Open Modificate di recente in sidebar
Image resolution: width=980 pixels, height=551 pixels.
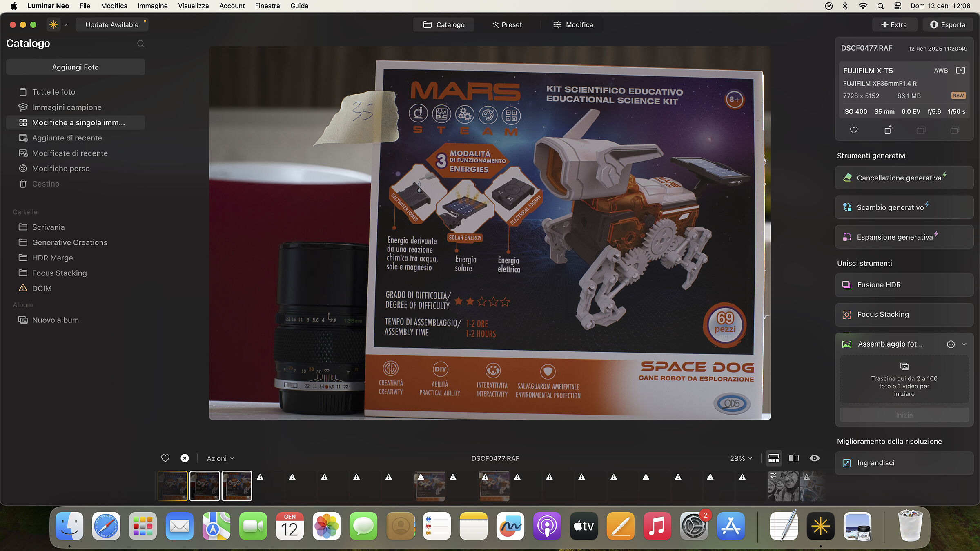point(76,153)
